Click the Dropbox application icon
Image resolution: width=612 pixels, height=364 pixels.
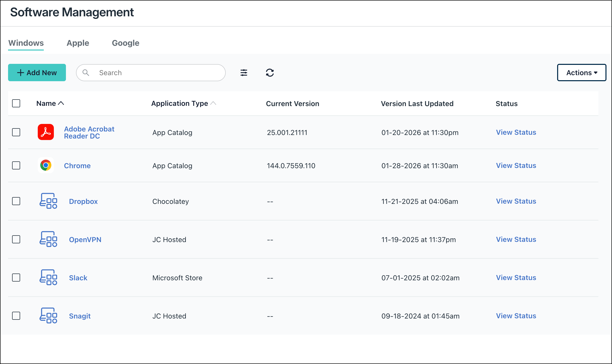coord(48,201)
